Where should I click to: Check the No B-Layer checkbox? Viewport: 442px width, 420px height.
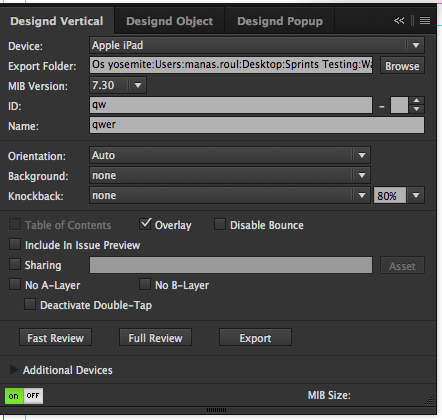[x=145, y=284]
